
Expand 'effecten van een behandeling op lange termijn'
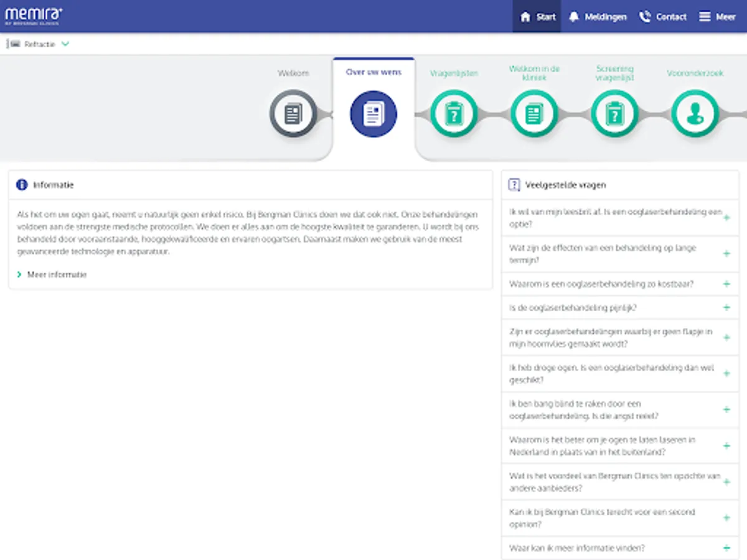[x=620, y=254]
